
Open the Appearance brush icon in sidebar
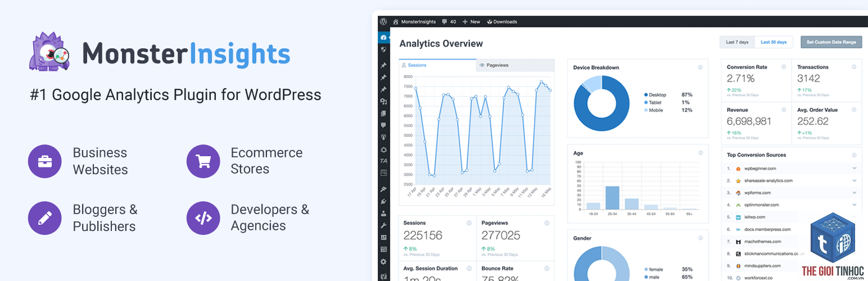pos(383,189)
